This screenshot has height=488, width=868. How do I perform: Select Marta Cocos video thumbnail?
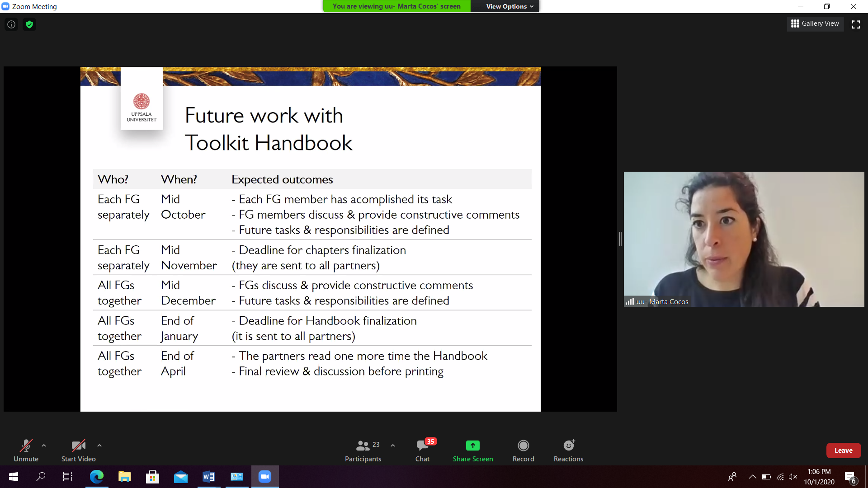click(744, 239)
